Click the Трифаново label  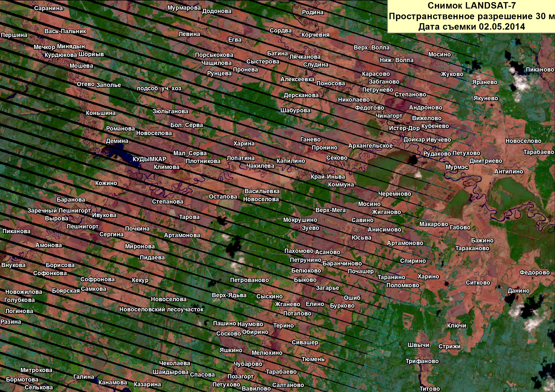(x=422, y=361)
